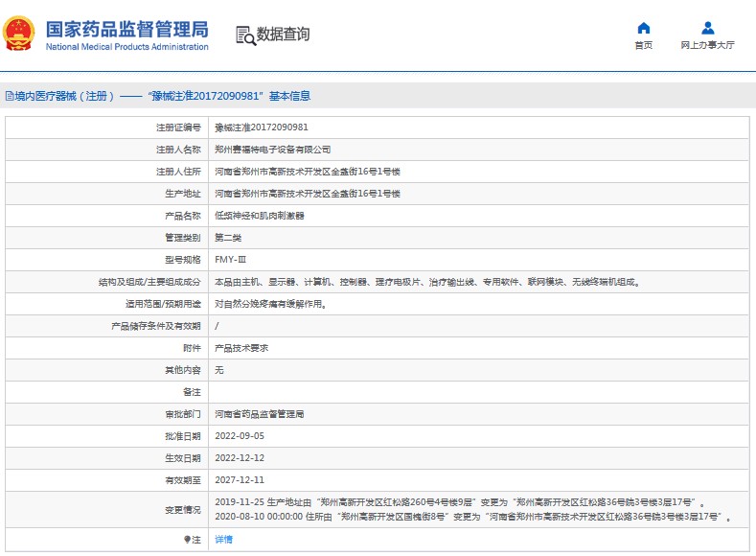
Task: Click registrant name 郑州赛福特电子设备有限公司
Action: point(272,150)
